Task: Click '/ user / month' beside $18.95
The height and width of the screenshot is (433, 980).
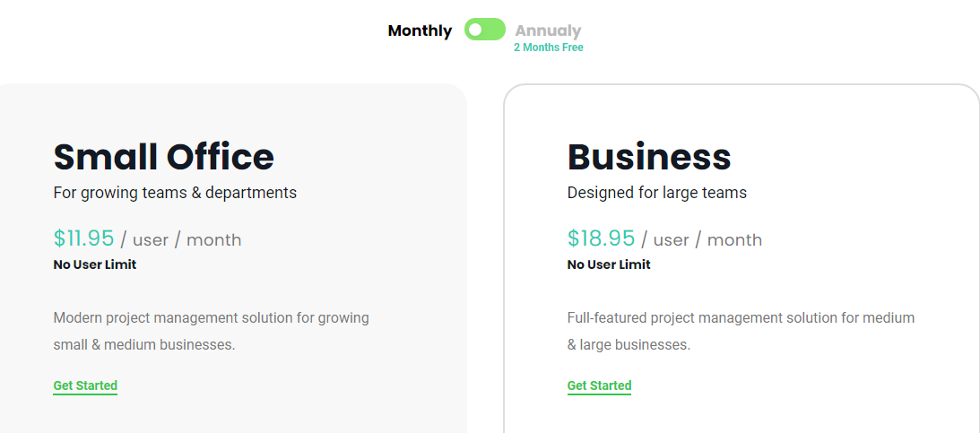Action: tap(702, 240)
